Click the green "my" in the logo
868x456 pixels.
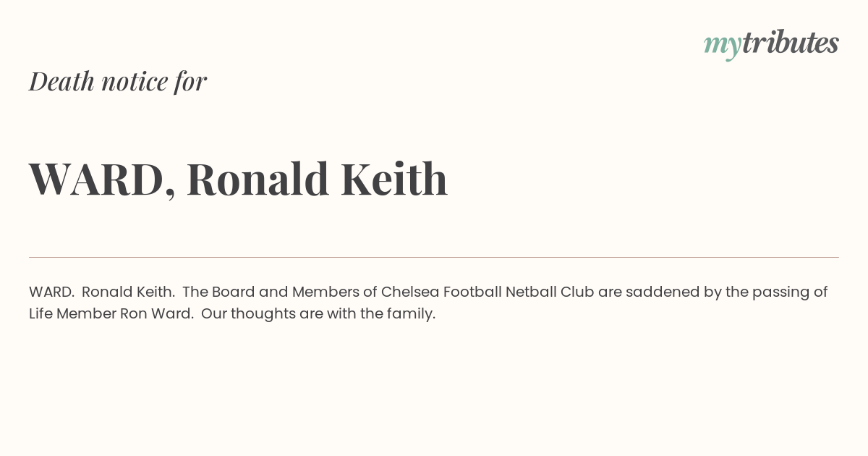722,45
